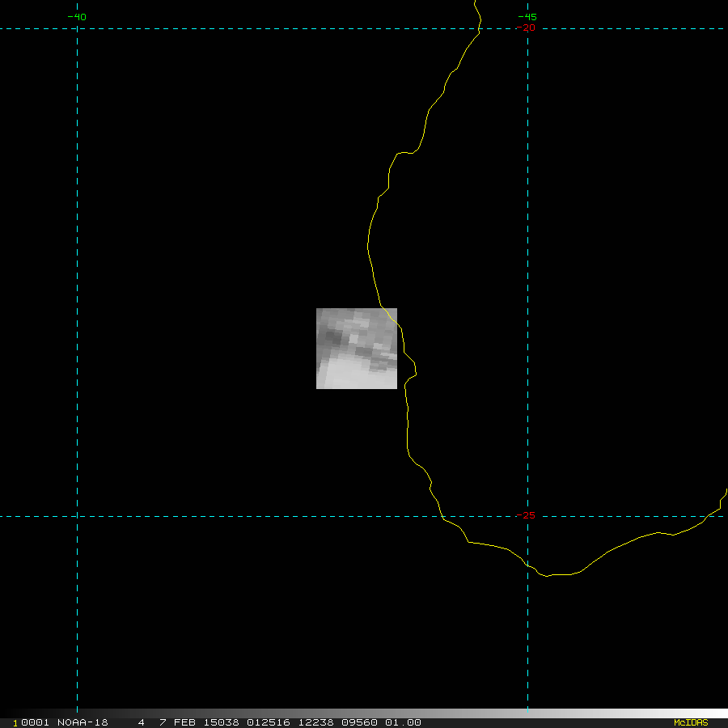Screen dimensions: 728x728
Task: Click the 12238 line coordinate value
Action: [317, 722]
